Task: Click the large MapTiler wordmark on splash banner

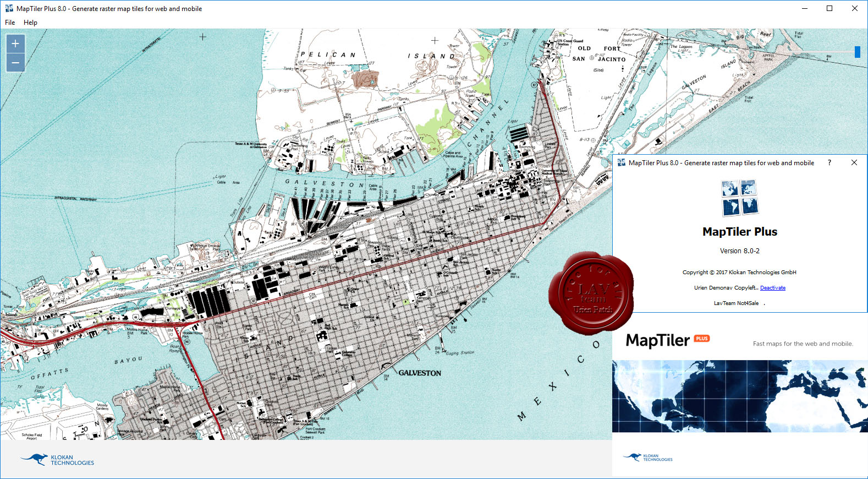Action: point(658,340)
